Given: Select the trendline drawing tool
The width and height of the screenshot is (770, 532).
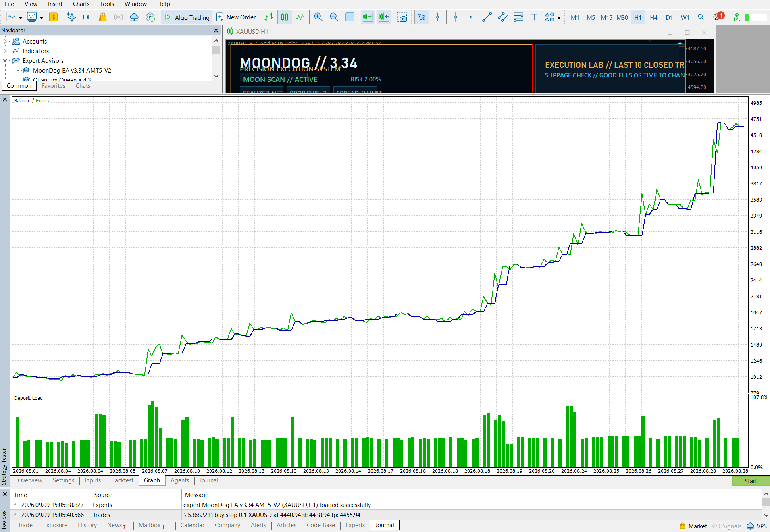Looking at the screenshot, I should click(x=487, y=17).
